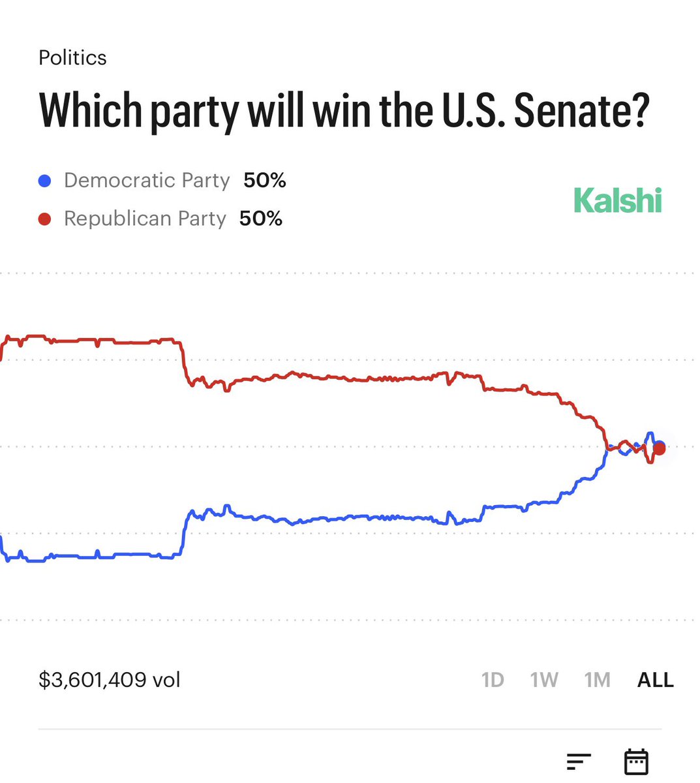Switch chart to 1W range

click(544, 680)
